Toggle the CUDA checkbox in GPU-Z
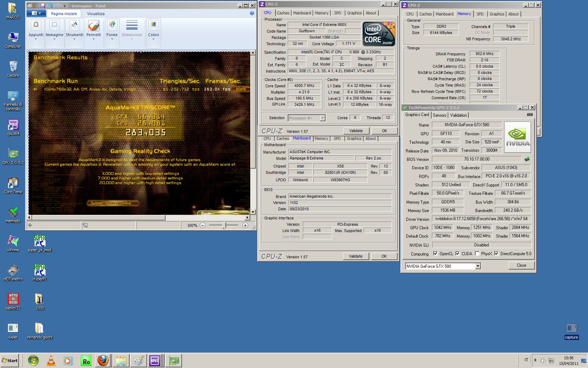This screenshot has height=368, width=588. pyautogui.click(x=457, y=253)
